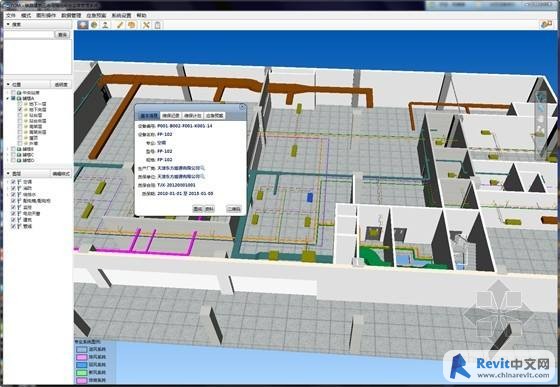Click the 资料 button in the dialog
560x387 pixels.
click(209, 209)
